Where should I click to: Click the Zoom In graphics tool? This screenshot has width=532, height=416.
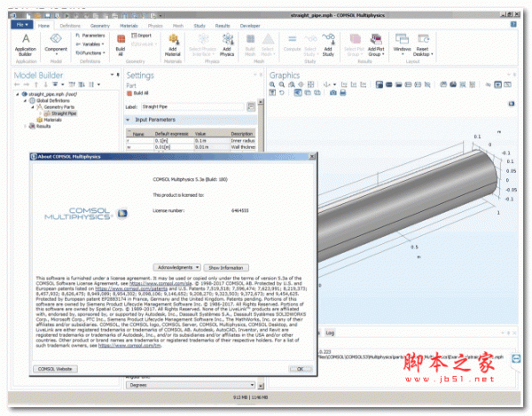[x=272, y=84]
